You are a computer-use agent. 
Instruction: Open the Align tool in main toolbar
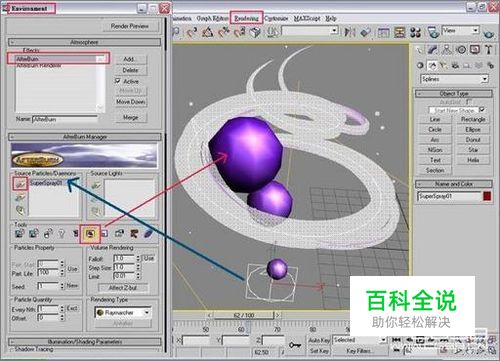(365, 32)
